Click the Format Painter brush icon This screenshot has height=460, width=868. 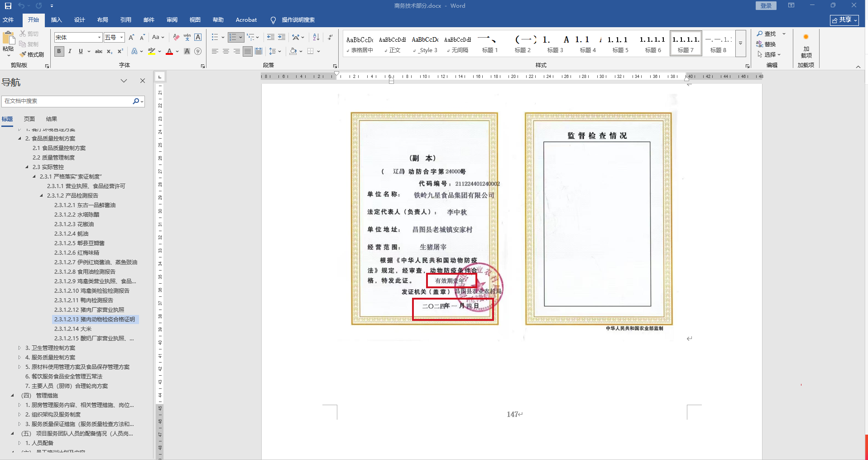tap(23, 54)
